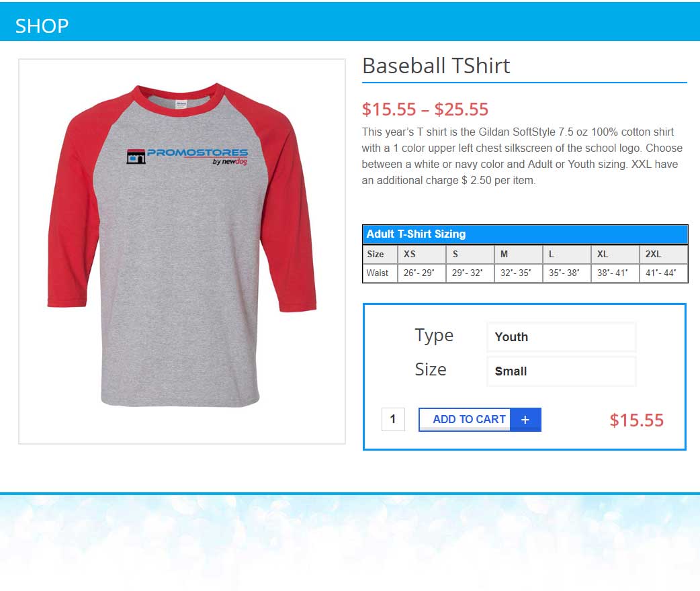Open the Size dropdown showing Small
Screen dimensions: 700x591
pos(561,371)
